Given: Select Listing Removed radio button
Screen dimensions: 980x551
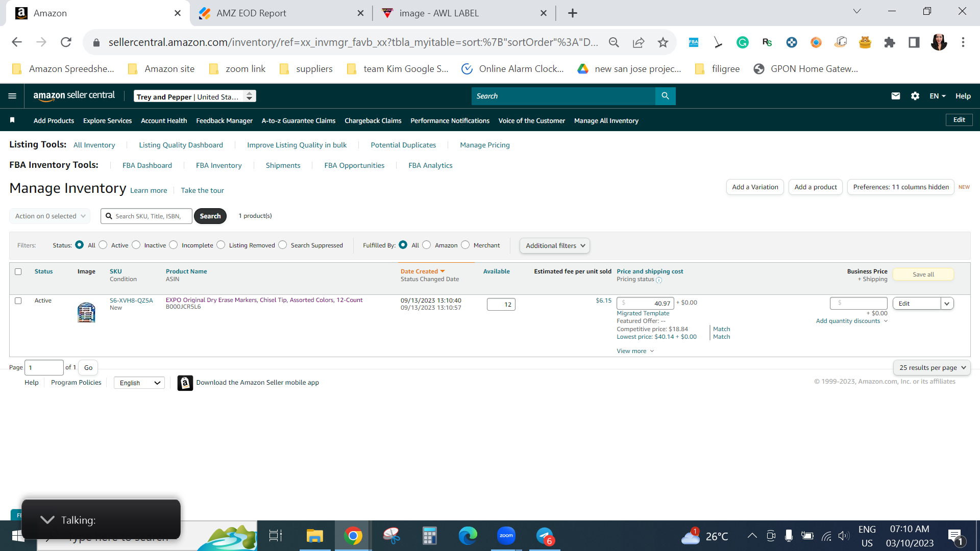Looking at the screenshot, I should (220, 245).
